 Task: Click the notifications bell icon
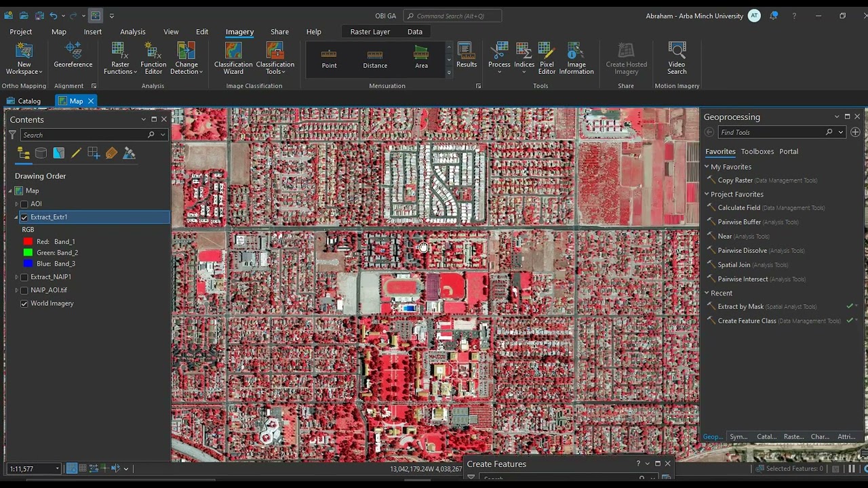774,16
